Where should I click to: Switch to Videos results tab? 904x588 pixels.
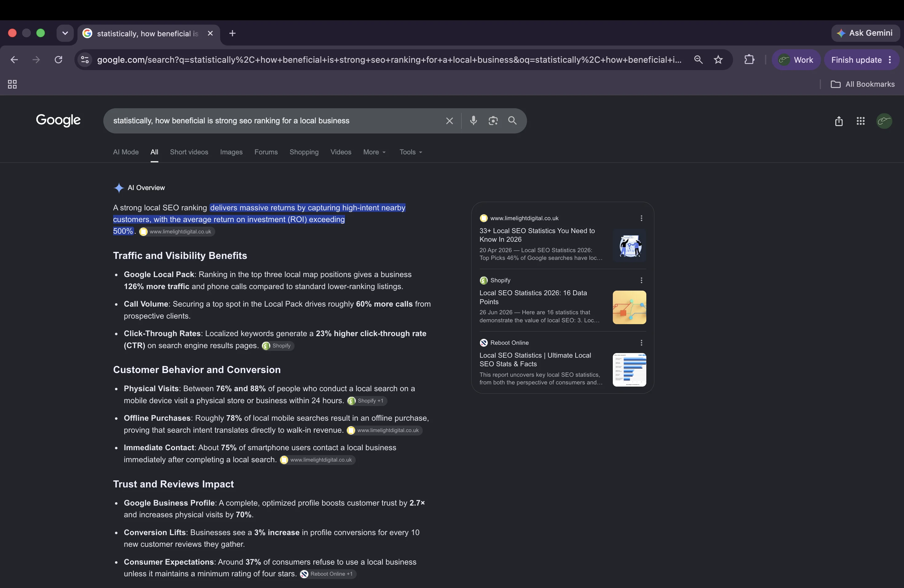point(341,152)
